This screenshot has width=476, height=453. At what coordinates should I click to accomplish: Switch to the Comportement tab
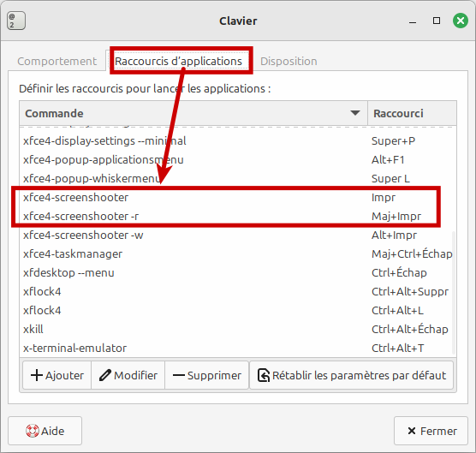click(x=57, y=61)
